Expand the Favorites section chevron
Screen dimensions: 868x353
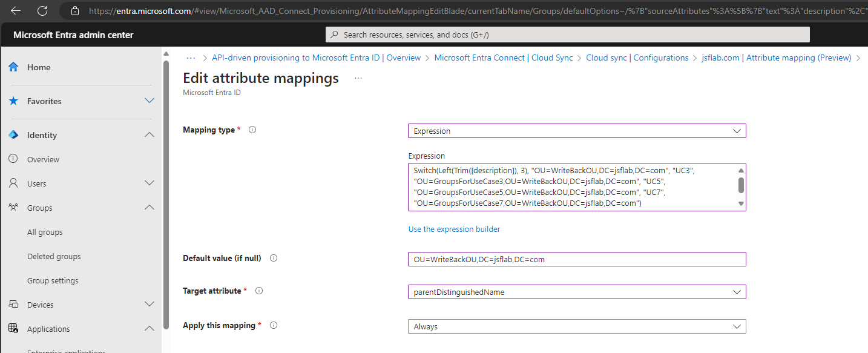150,101
